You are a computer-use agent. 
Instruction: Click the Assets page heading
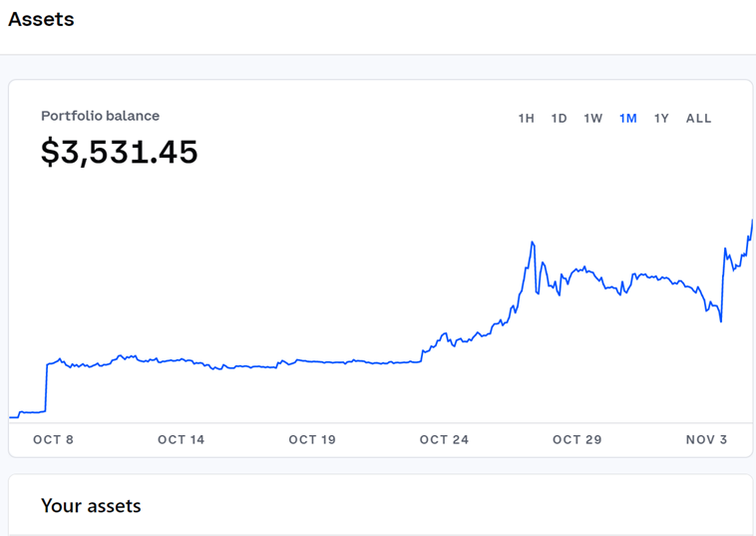[42, 19]
